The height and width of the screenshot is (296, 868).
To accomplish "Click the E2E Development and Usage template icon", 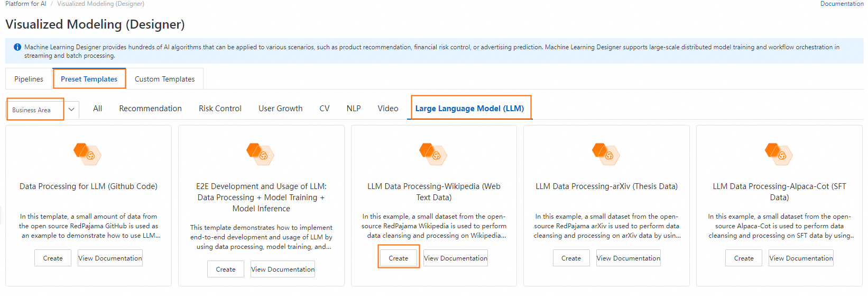I will pos(261,154).
